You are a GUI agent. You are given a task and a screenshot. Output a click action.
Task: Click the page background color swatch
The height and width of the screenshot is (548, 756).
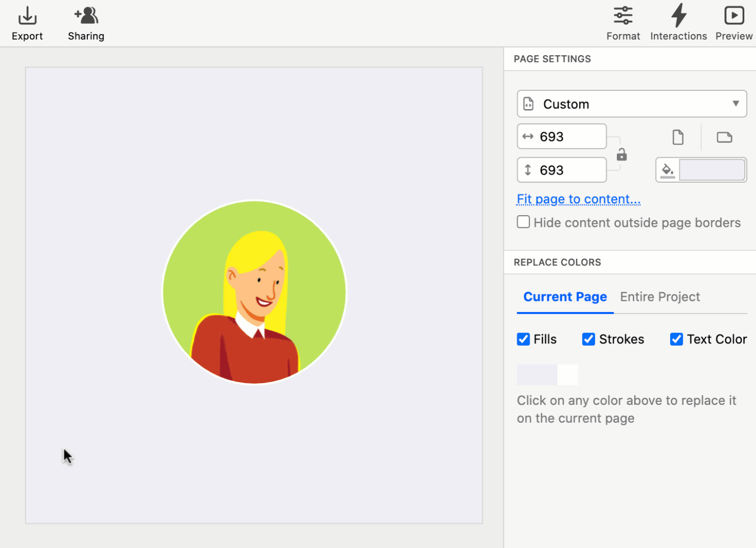pyautogui.click(x=712, y=170)
